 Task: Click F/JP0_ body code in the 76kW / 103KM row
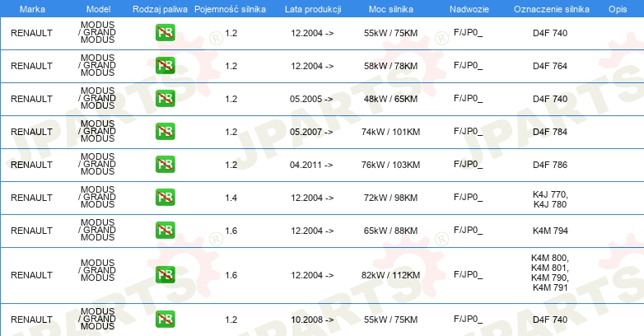(469, 165)
